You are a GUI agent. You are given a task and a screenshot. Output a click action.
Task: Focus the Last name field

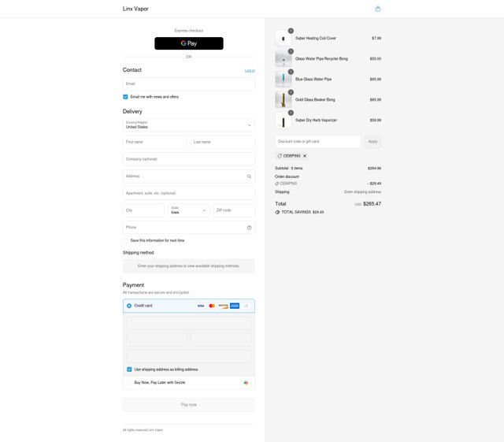click(x=223, y=142)
